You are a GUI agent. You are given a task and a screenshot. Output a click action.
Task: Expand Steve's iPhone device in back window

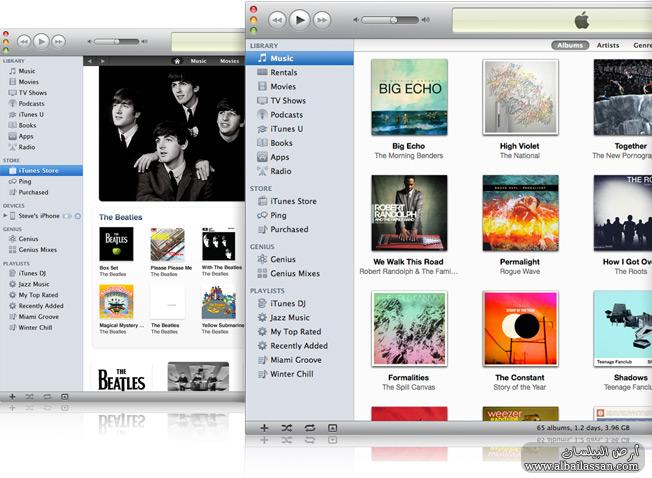point(5,216)
